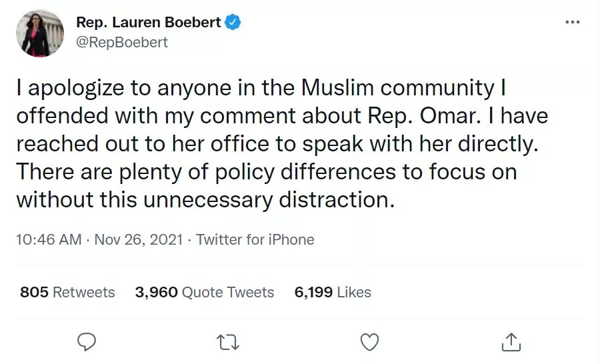Click the Nov 26, 2021 date
Viewport: 600px width, 364px height.
(x=138, y=239)
